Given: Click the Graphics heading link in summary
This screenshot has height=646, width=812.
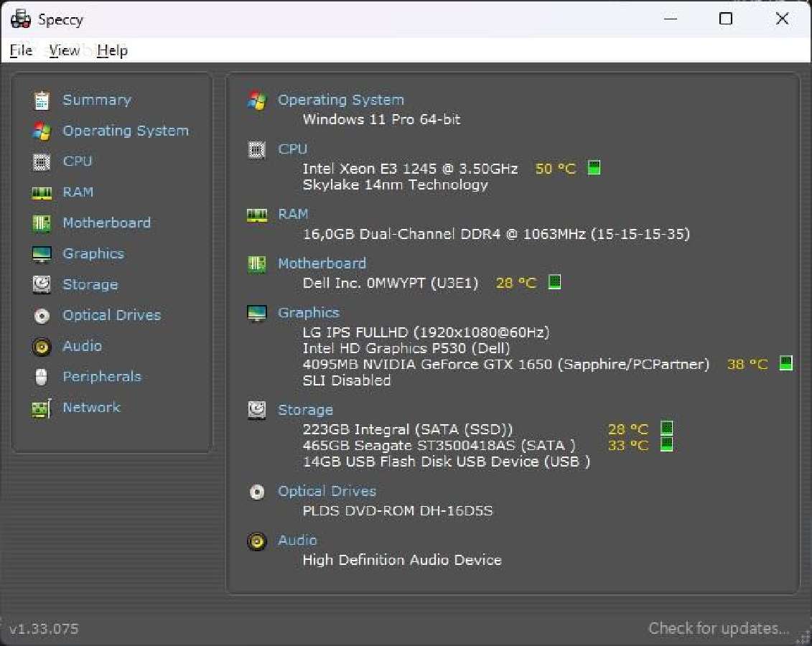Looking at the screenshot, I should point(309,313).
